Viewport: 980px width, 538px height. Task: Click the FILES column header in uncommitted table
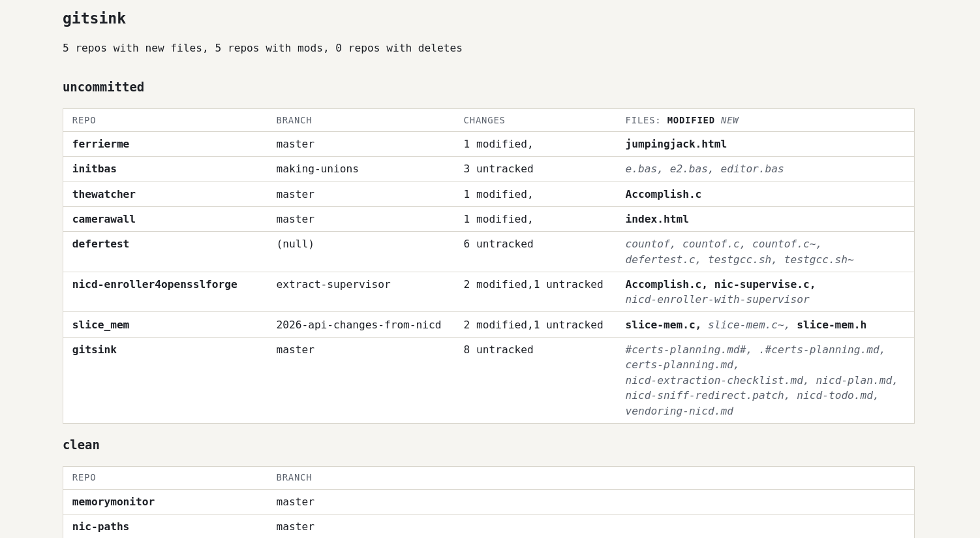click(682, 120)
